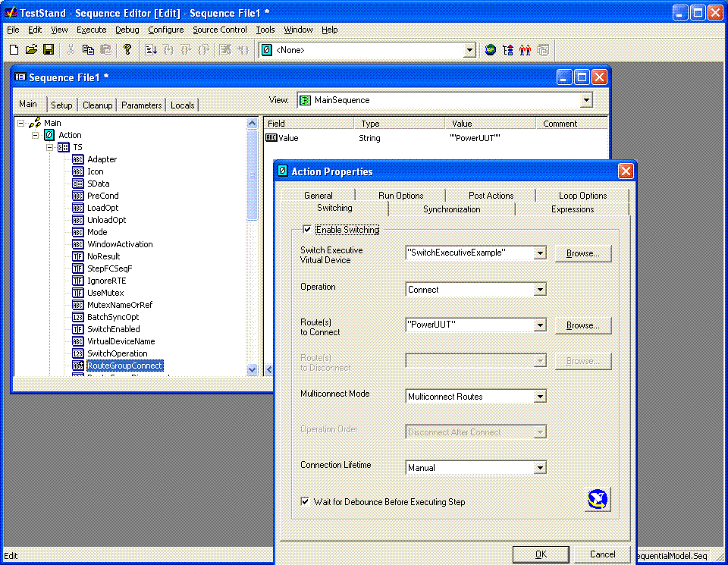728x565 pixels.
Task: Click the Run/Execute step list toolbar icon
Action: pos(150,50)
